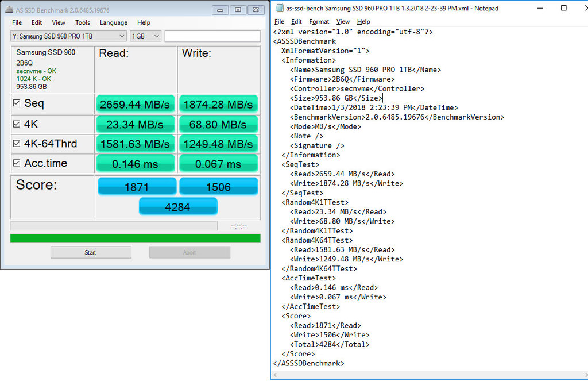Screen dimensions: 588x381
Task: Click the 4K-64Thrd read result 1581.63 MB/s
Action: click(135, 144)
